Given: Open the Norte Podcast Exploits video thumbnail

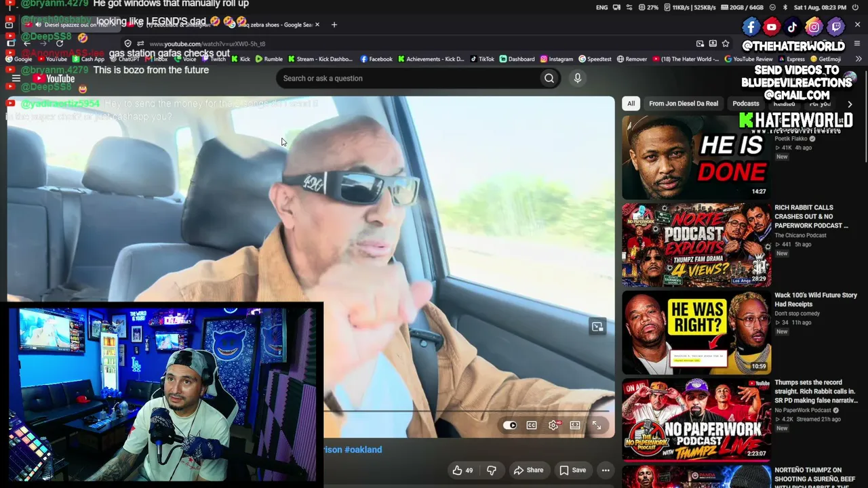Looking at the screenshot, I should point(696,245).
